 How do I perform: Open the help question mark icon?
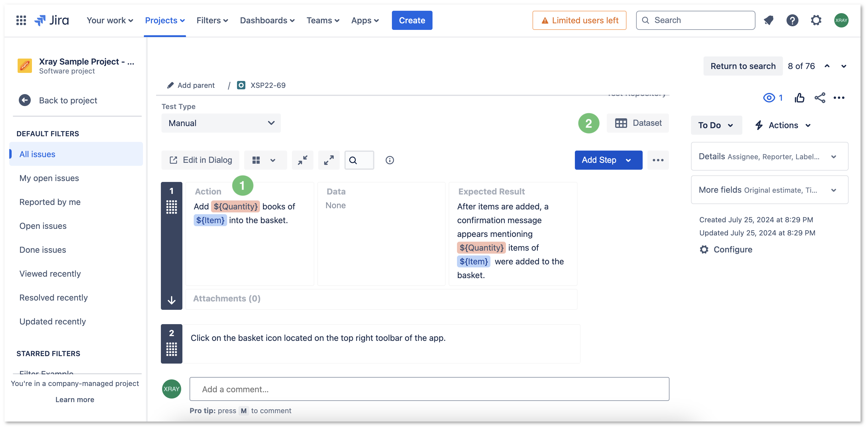[x=792, y=20]
